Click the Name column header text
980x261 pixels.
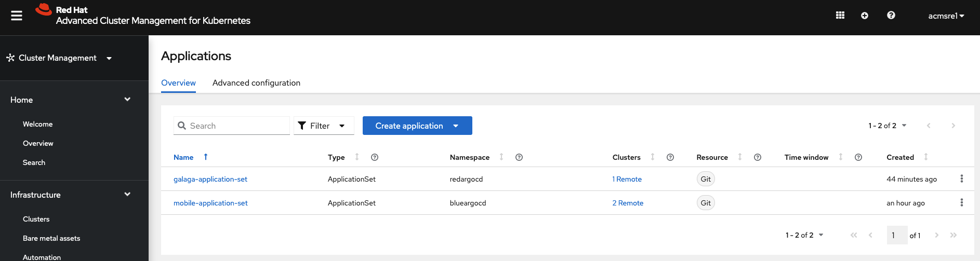[x=183, y=157]
